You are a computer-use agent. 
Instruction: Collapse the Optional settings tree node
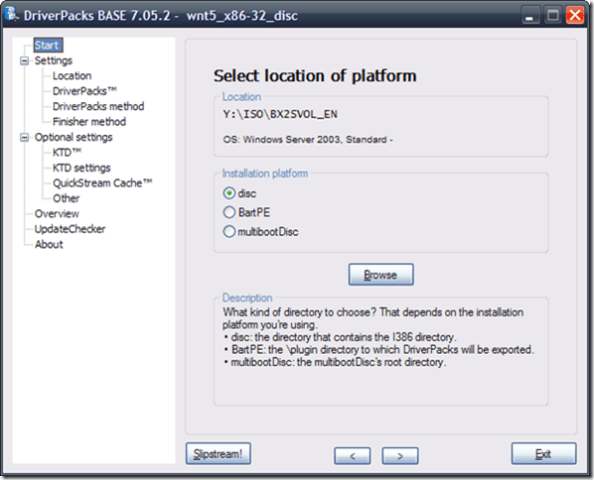(25, 137)
